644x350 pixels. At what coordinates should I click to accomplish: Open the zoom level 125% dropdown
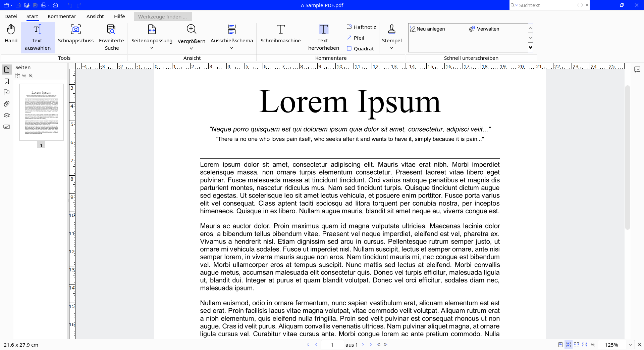click(630, 345)
